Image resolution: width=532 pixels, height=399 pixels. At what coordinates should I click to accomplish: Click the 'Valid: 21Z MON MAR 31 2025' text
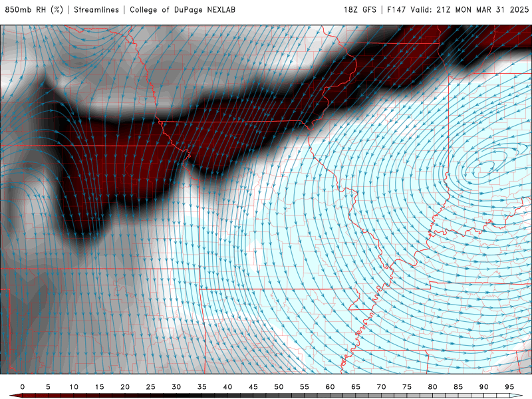click(469, 10)
